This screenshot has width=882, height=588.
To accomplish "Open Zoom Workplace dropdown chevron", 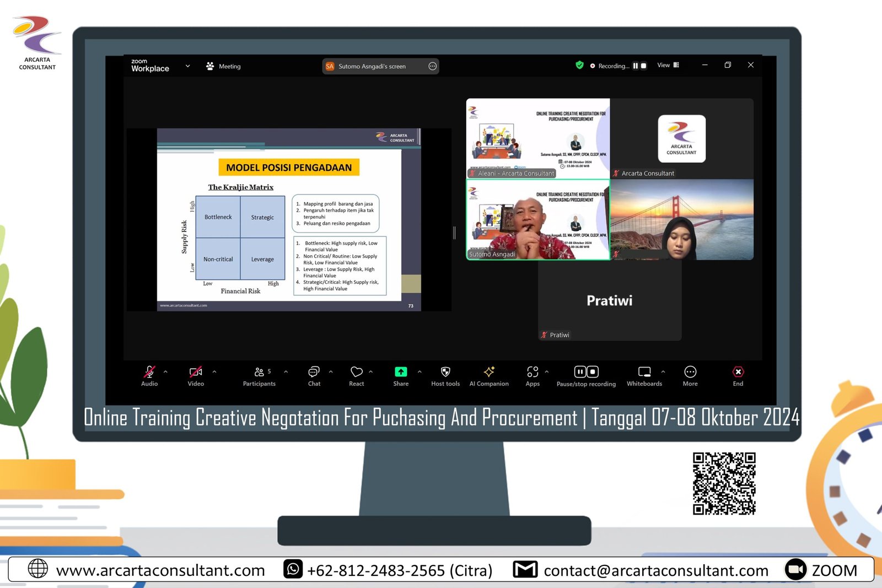I will (187, 66).
